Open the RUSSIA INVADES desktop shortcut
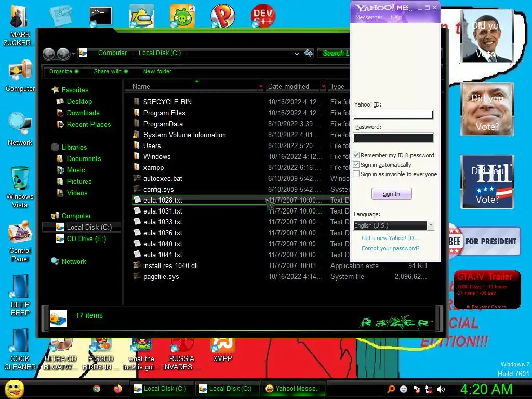532x399 pixels. (181, 354)
